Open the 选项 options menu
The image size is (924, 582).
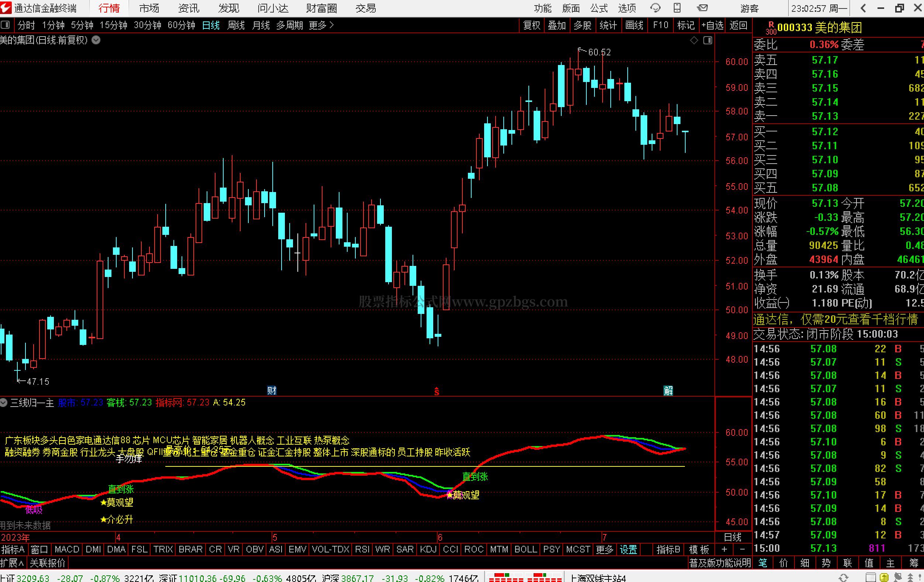(627, 8)
